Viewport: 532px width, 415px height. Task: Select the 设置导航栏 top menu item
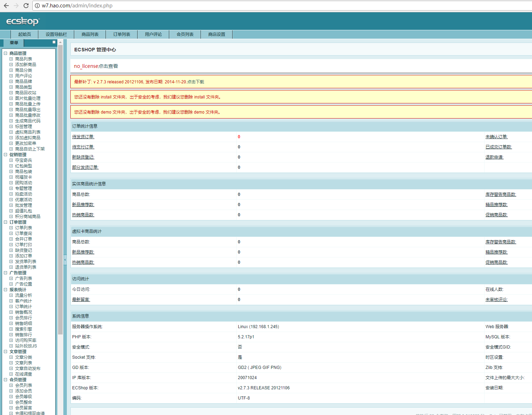click(56, 34)
